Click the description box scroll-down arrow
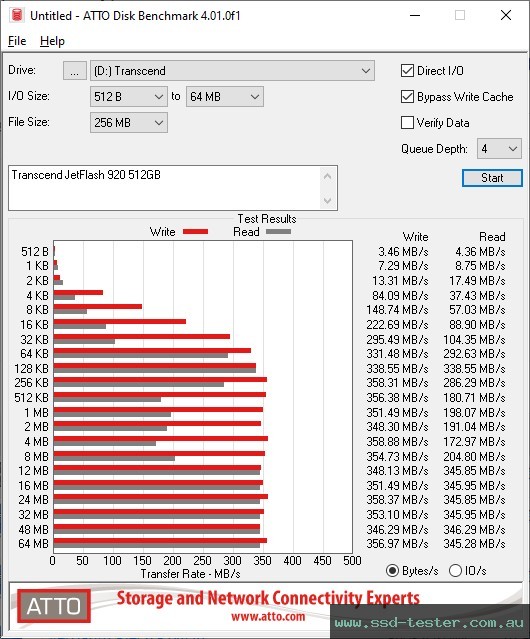This screenshot has width=530, height=639. click(328, 200)
